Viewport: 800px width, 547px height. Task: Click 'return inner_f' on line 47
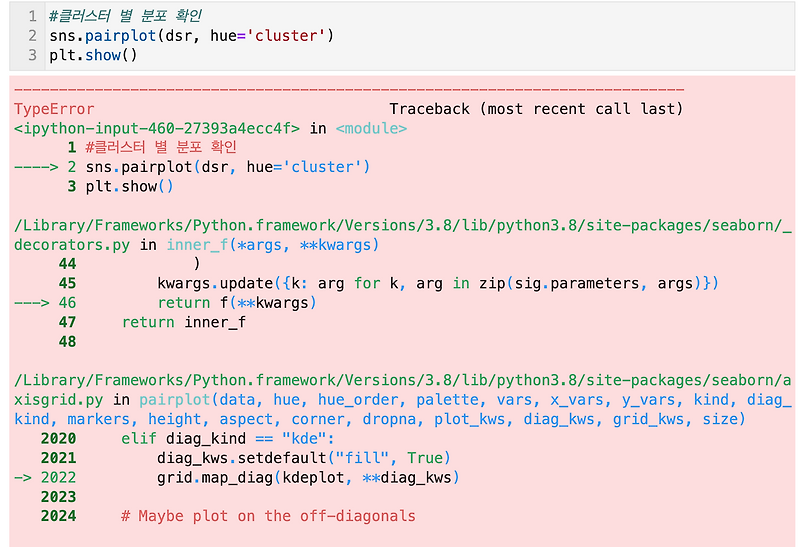point(184,322)
